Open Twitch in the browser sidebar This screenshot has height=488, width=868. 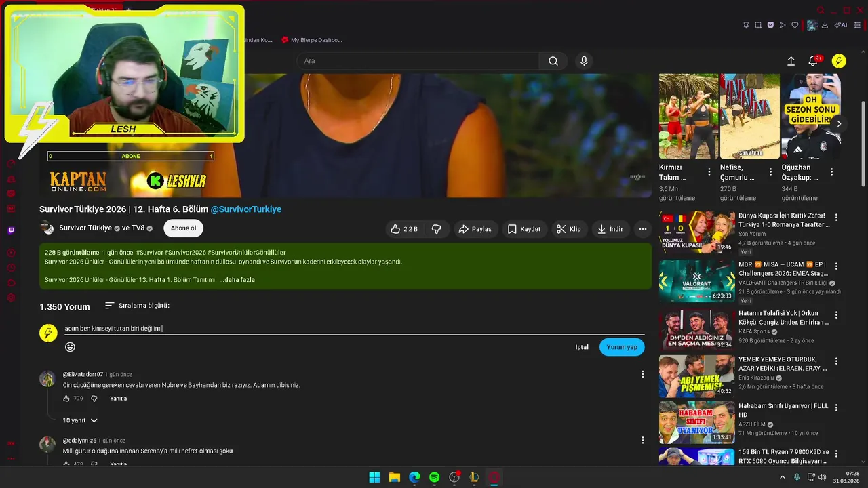[11, 230]
